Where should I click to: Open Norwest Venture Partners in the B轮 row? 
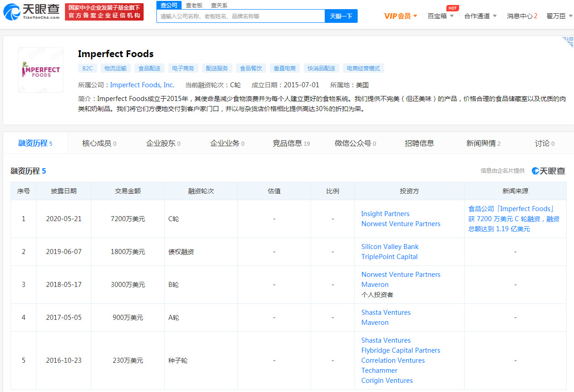401,275
